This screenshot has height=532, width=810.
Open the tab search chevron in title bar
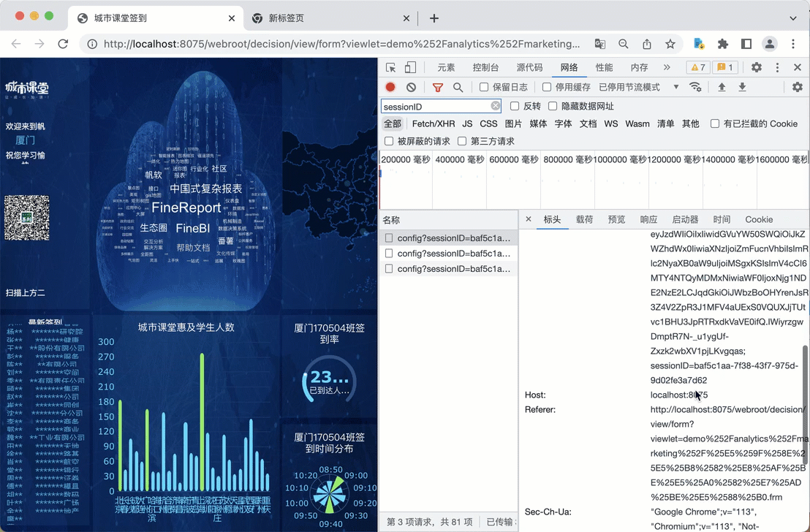pyautogui.click(x=793, y=18)
